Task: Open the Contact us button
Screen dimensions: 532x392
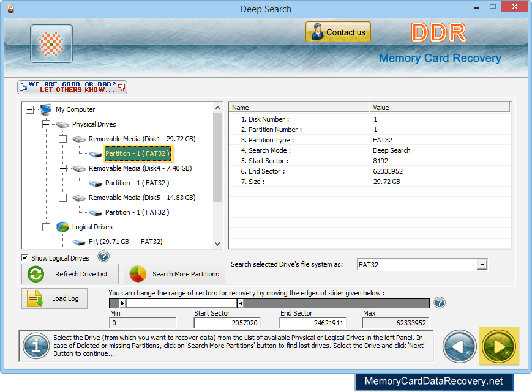Action: tap(338, 32)
